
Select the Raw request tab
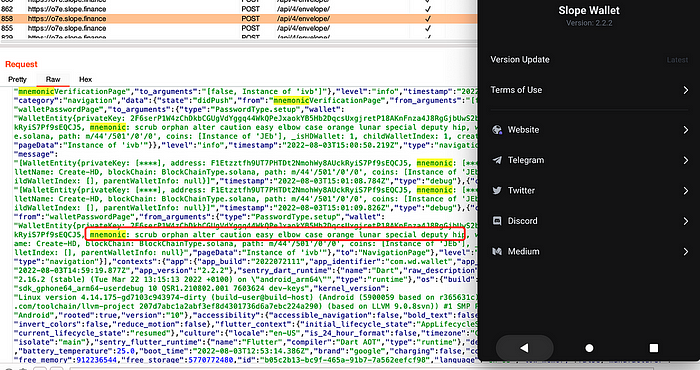tap(53, 79)
